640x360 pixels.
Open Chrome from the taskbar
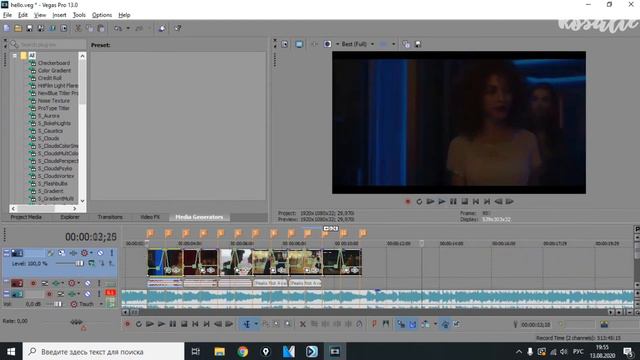pos(242,351)
